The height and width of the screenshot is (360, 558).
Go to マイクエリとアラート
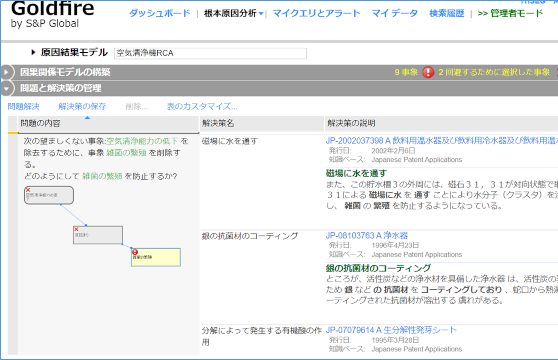click(316, 14)
